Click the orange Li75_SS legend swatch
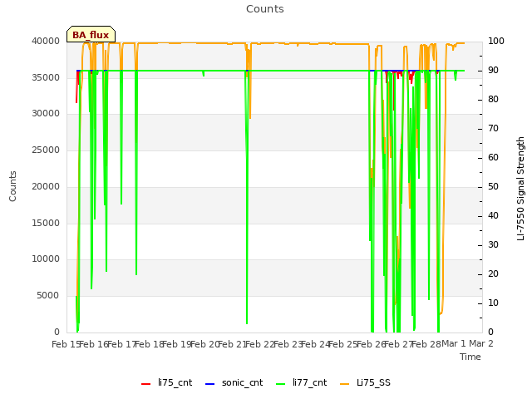 point(344,384)
